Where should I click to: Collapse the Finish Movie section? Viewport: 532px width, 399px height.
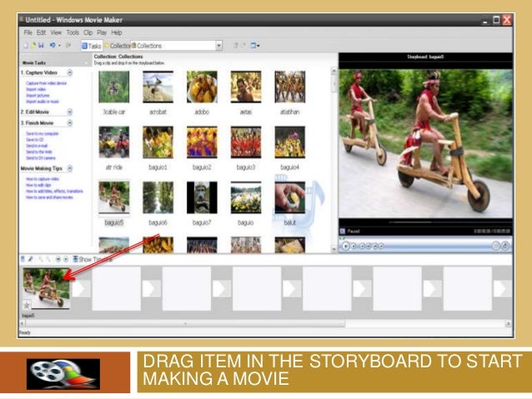click(69, 123)
